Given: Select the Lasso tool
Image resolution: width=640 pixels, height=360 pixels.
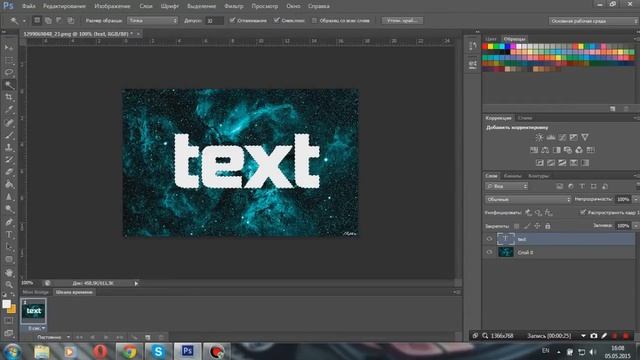Looking at the screenshot, I should coord(9,73).
